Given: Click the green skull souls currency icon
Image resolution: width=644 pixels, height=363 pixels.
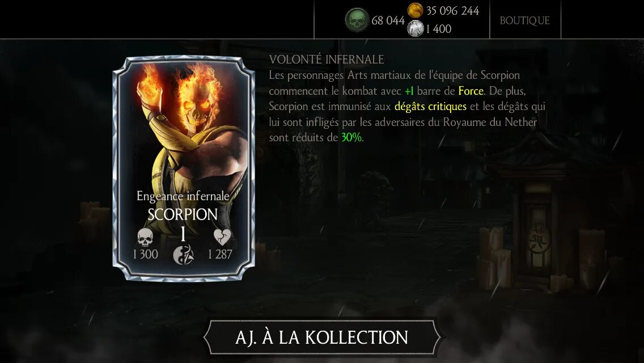Looking at the screenshot, I should (357, 20).
